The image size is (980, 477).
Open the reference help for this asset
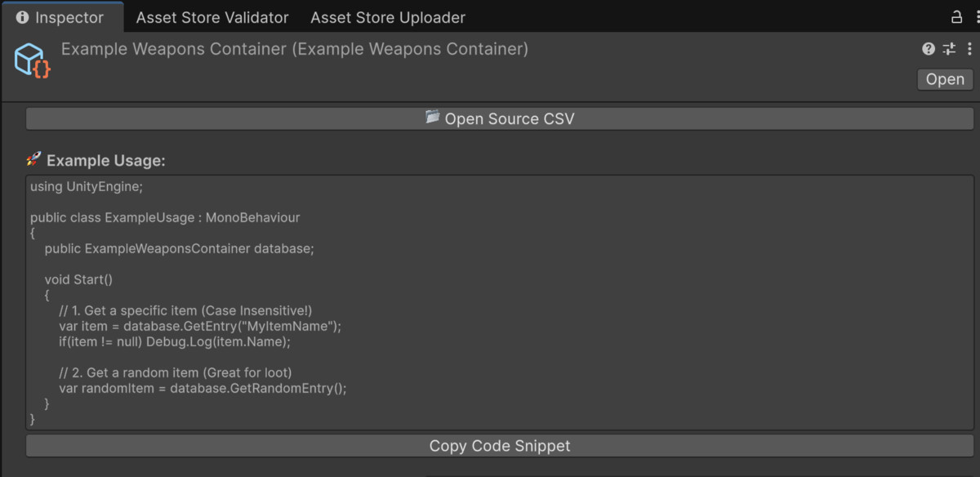(x=929, y=49)
